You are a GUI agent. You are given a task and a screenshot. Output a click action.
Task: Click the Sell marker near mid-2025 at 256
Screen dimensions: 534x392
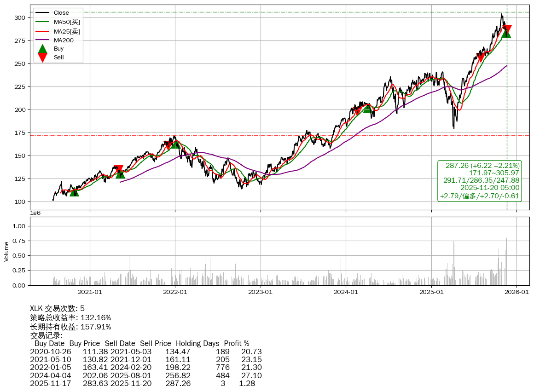(x=481, y=58)
